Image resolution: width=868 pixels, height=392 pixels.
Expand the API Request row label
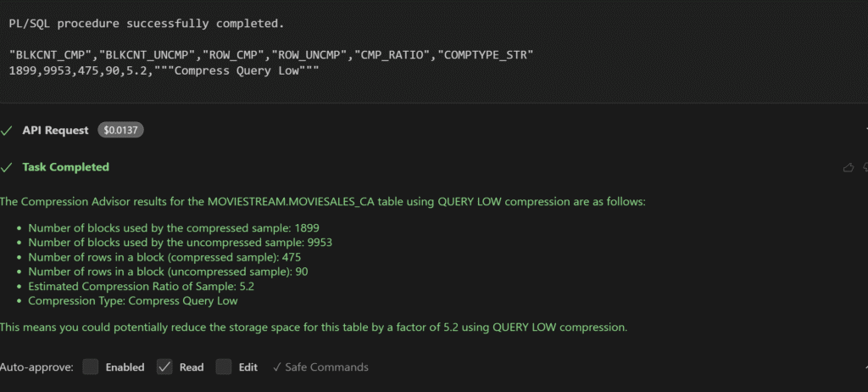coord(55,130)
